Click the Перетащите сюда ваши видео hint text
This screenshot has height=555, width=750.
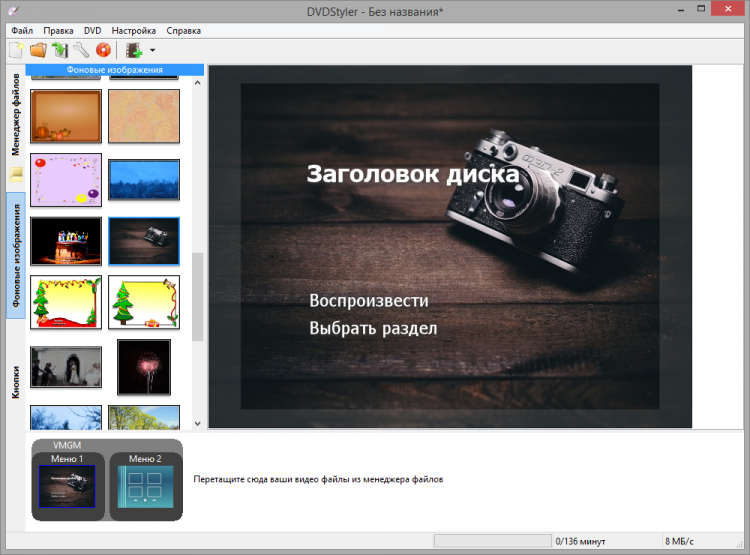(x=318, y=479)
